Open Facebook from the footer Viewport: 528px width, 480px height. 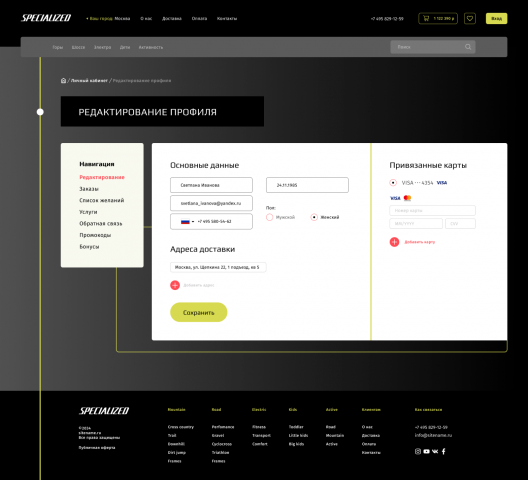click(443, 451)
